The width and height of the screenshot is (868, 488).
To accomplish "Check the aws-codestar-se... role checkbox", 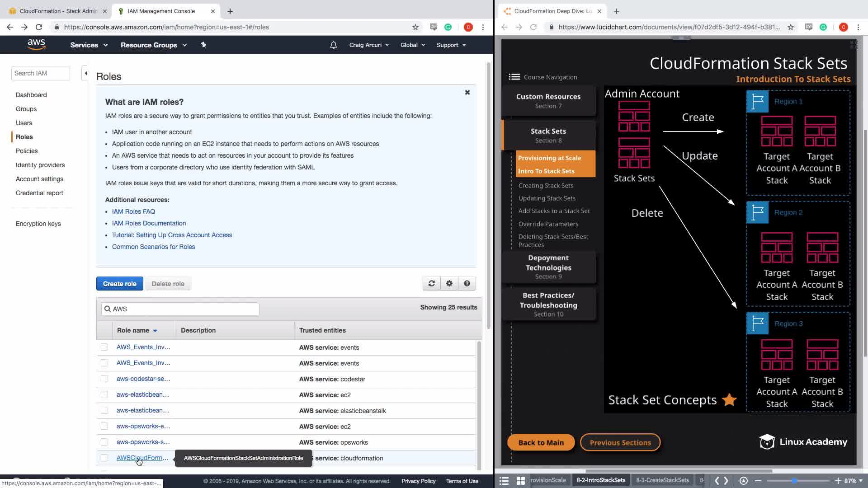I will pos(104,379).
